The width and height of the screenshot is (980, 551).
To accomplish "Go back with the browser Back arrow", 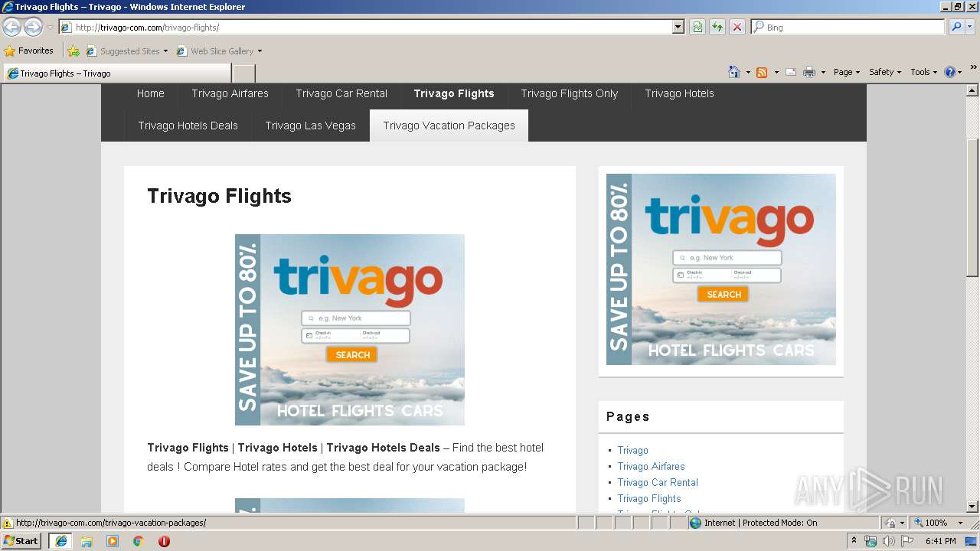I will click(x=11, y=27).
